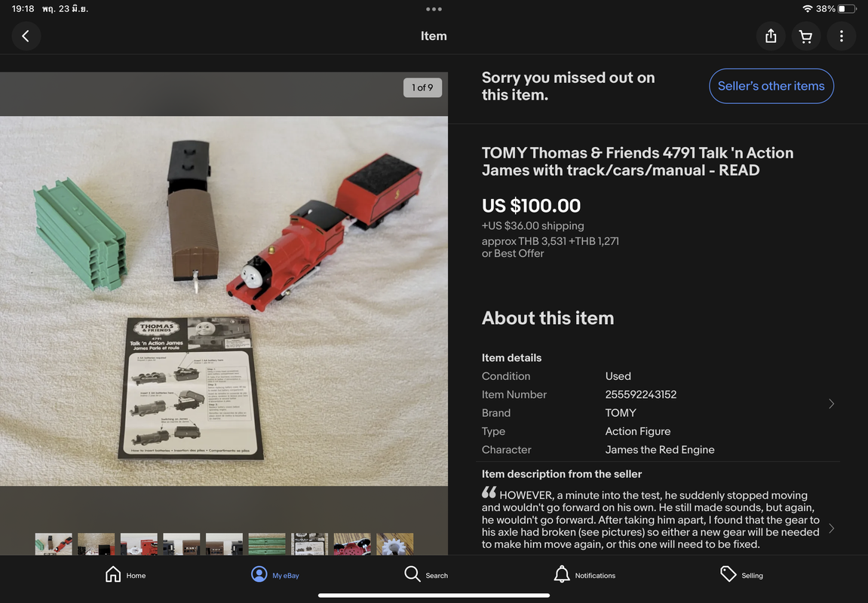Tap the 'James the Red Engine' character value
The image size is (868, 603).
660,450
